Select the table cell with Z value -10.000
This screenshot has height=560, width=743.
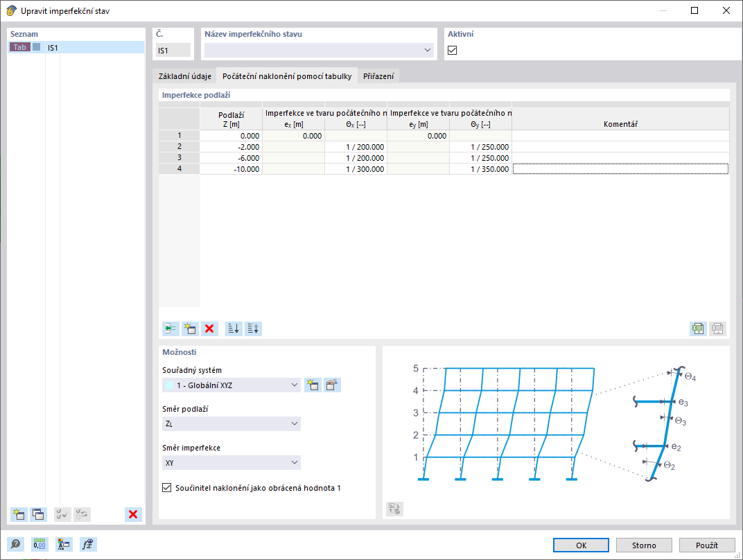coord(231,168)
